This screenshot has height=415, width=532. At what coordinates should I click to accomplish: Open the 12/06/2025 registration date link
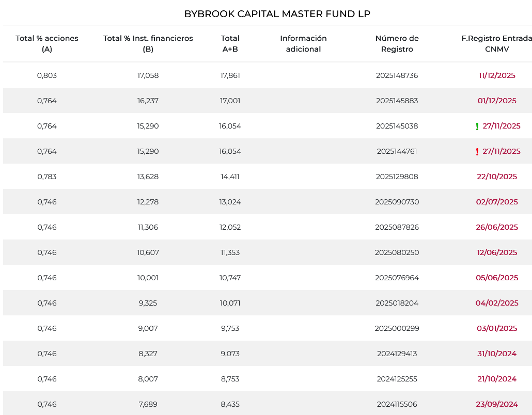pyautogui.click(x=497, y=252)
